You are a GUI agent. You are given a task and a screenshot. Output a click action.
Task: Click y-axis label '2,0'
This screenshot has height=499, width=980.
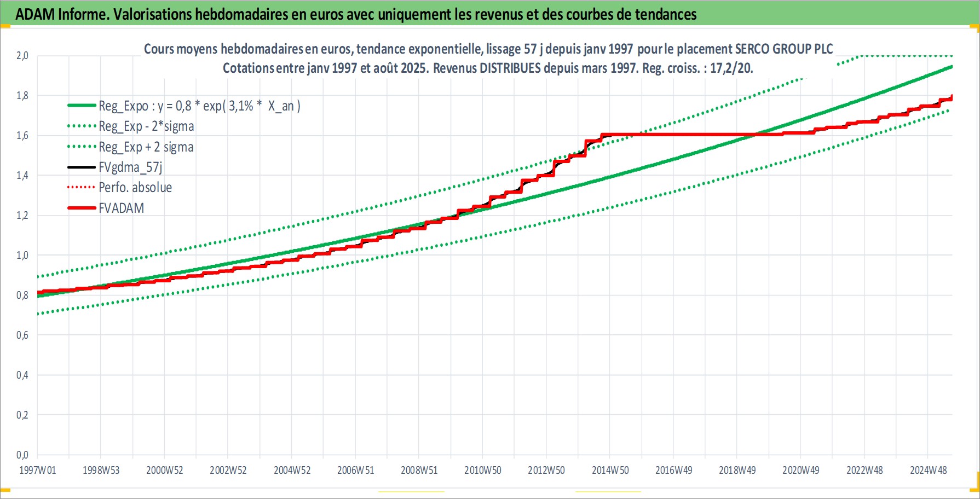tap(22, 55)
